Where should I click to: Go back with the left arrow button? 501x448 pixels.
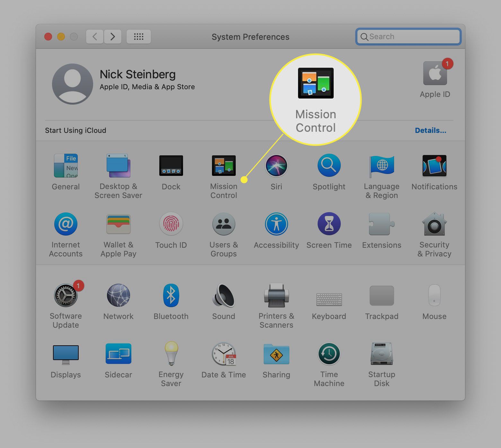click(95, 37)
